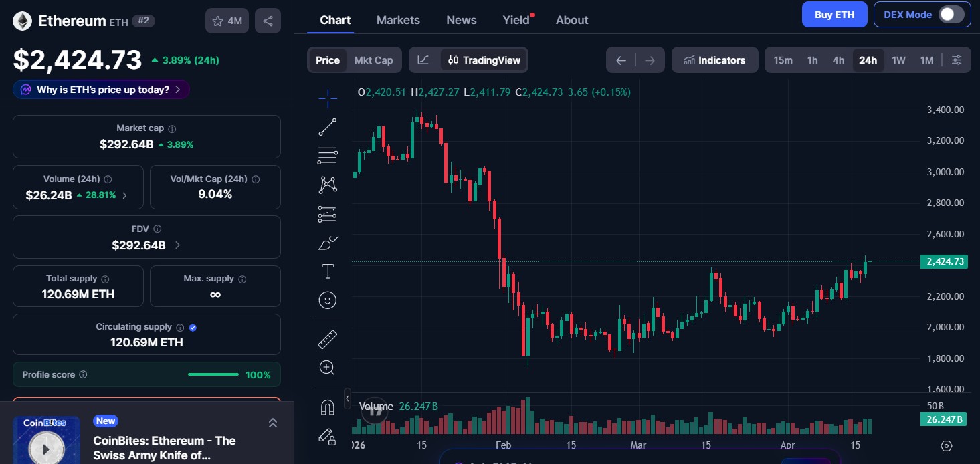This screenshot has width=980, height=464.
Task: Switch to the Markets tab
Action: pyautogui.click(x=398, y=20)
